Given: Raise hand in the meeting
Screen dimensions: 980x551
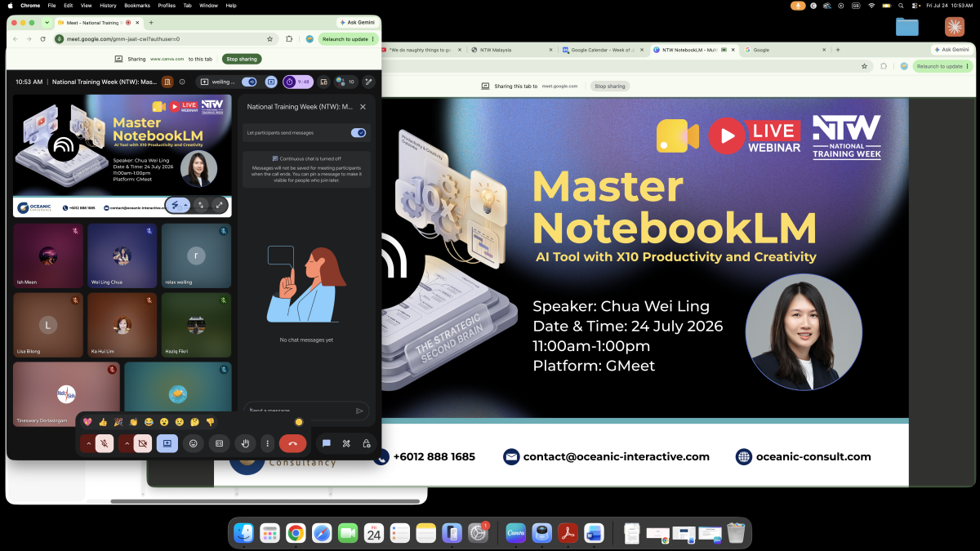Looking at the screenshot, I should pos(244,443).
